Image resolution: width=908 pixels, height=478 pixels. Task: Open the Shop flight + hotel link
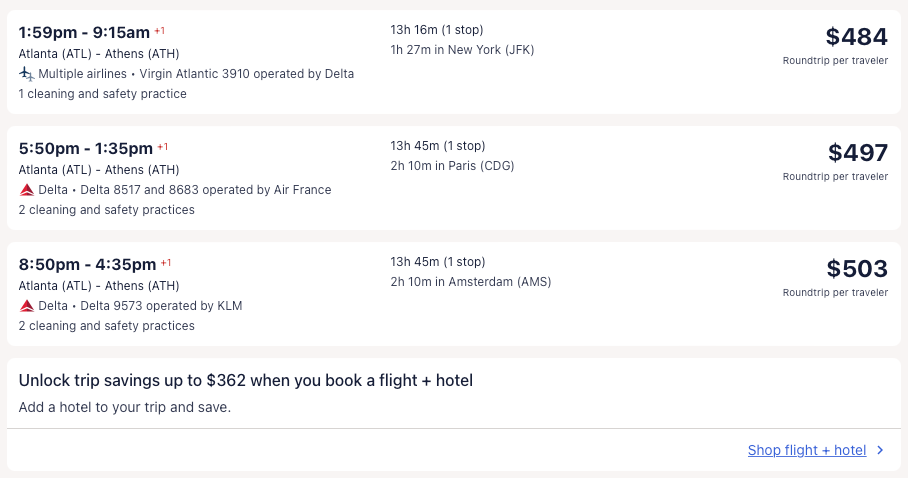(x=806, y=450)
